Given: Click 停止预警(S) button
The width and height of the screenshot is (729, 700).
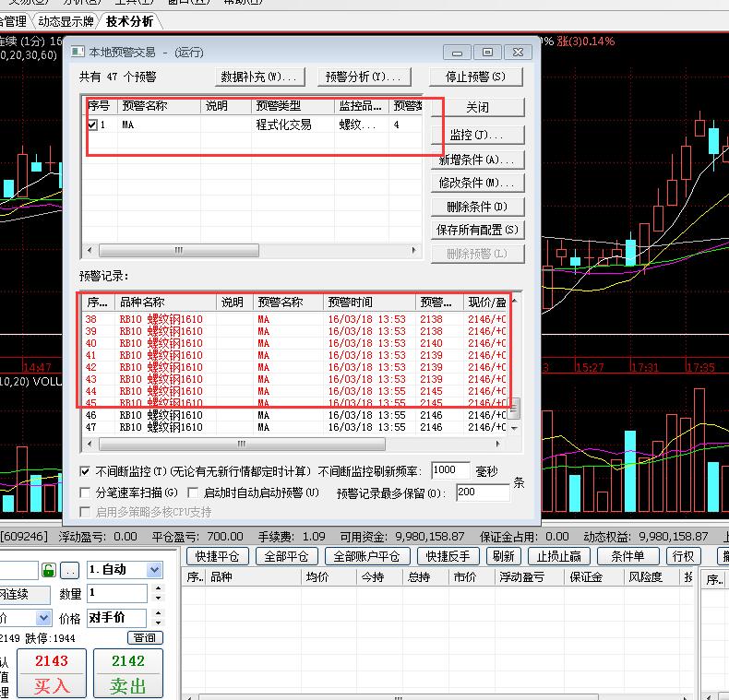Looking at the screenshot, I should click(475, 77).
